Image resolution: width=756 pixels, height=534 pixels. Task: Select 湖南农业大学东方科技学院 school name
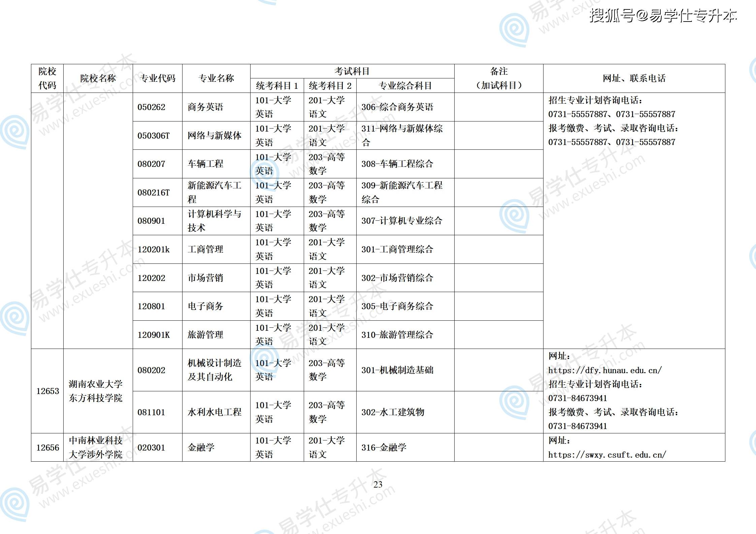98,391
